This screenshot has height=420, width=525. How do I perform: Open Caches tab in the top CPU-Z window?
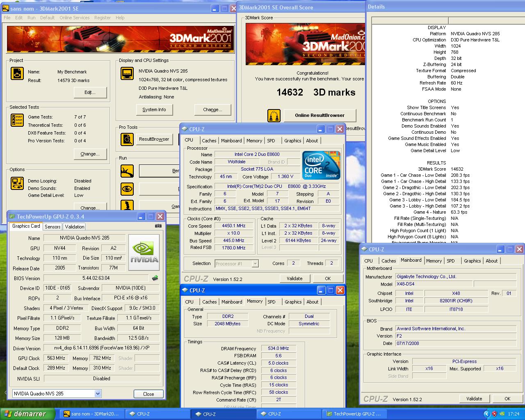coord(209,140)
